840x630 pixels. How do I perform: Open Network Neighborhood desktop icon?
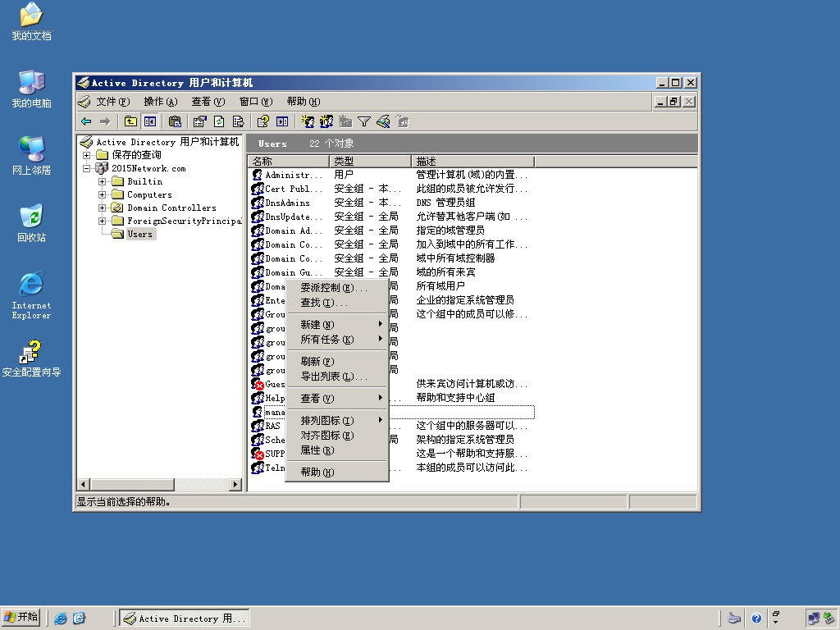(x=31, y=156)
